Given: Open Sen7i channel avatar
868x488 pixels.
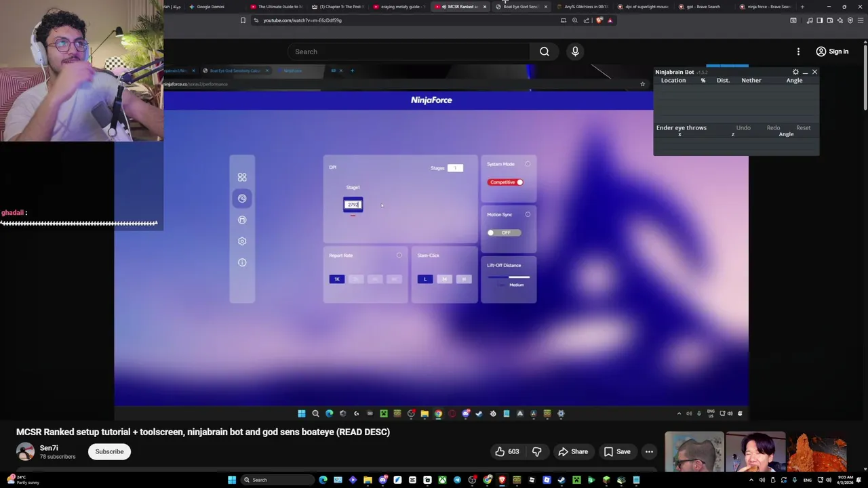Looking at the screenshot, I should (25, 451).
